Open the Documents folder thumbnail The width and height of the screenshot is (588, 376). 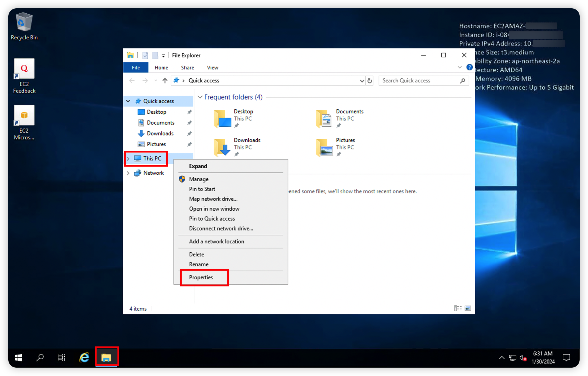323,119
